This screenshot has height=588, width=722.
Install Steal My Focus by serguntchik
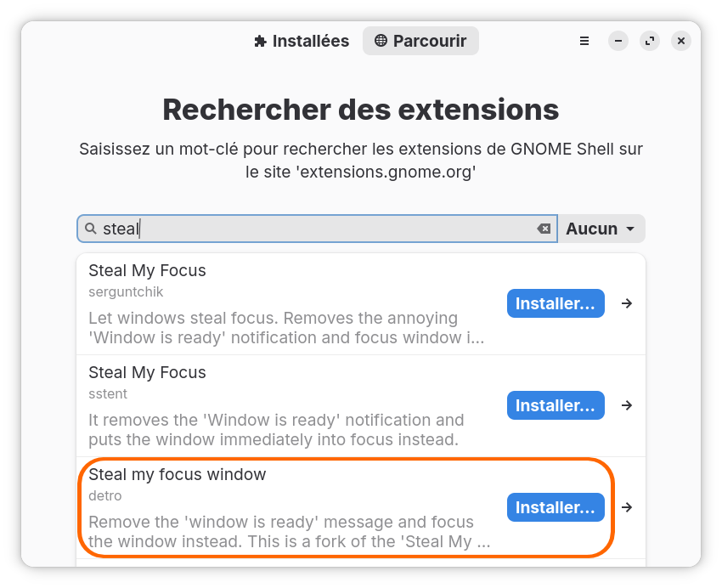point(556,303)
